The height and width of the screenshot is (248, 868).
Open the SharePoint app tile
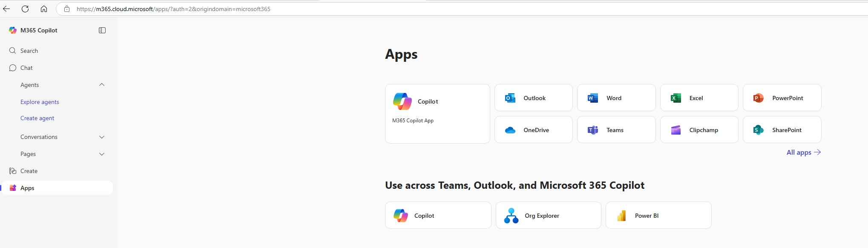click(782, 130)
